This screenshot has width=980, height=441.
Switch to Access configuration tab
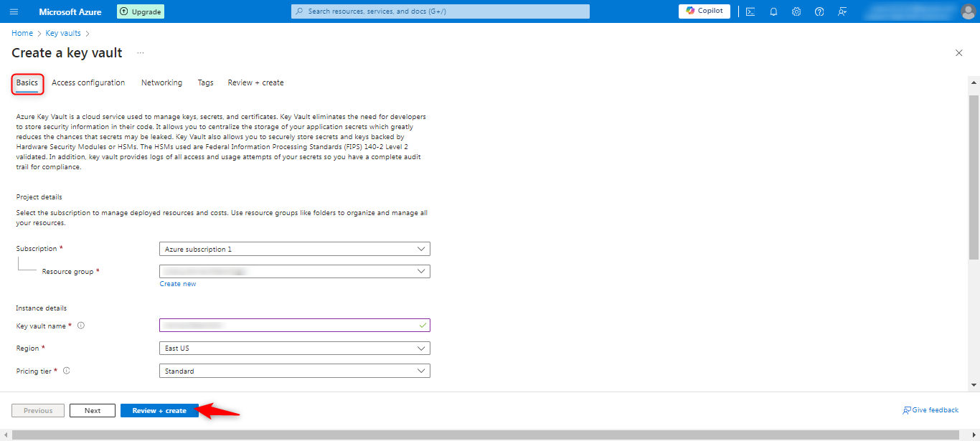(88, 82)
